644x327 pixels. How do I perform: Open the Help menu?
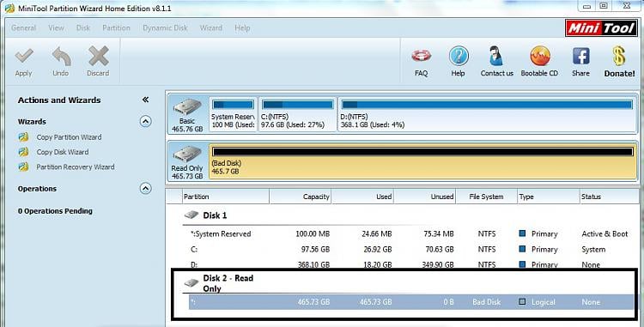242,28
